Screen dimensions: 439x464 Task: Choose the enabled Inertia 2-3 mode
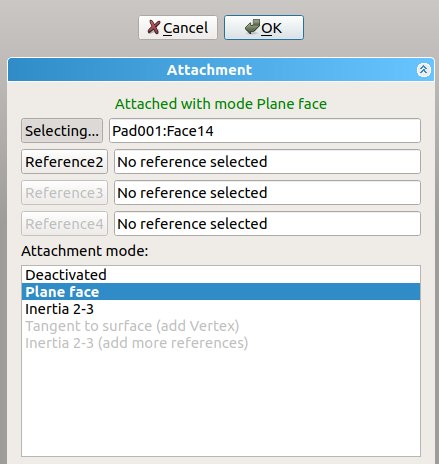tap(221, 309)
